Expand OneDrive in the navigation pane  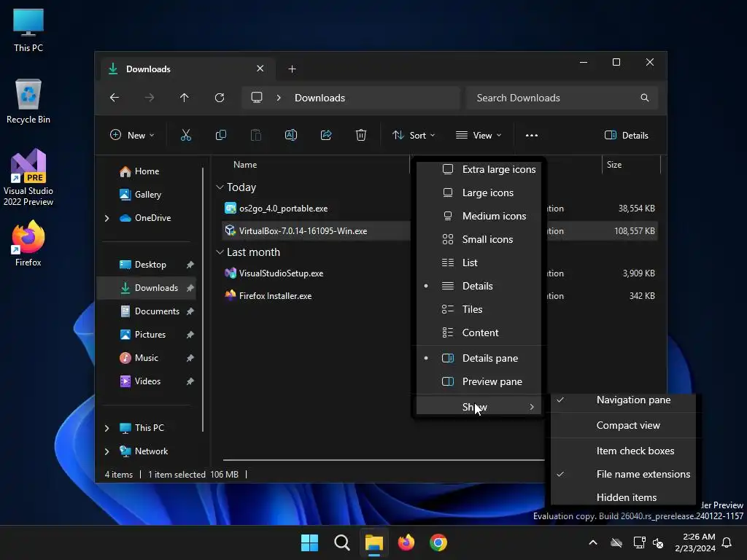(x=107, y=218)
